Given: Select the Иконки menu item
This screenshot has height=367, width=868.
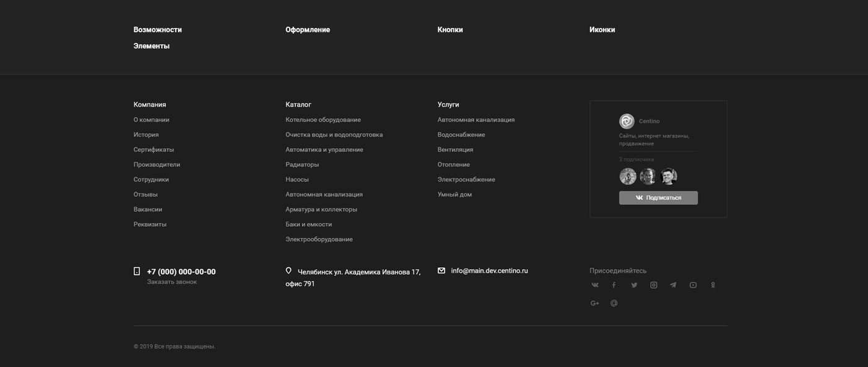Looking at the screenshot, I should (602, 30).
